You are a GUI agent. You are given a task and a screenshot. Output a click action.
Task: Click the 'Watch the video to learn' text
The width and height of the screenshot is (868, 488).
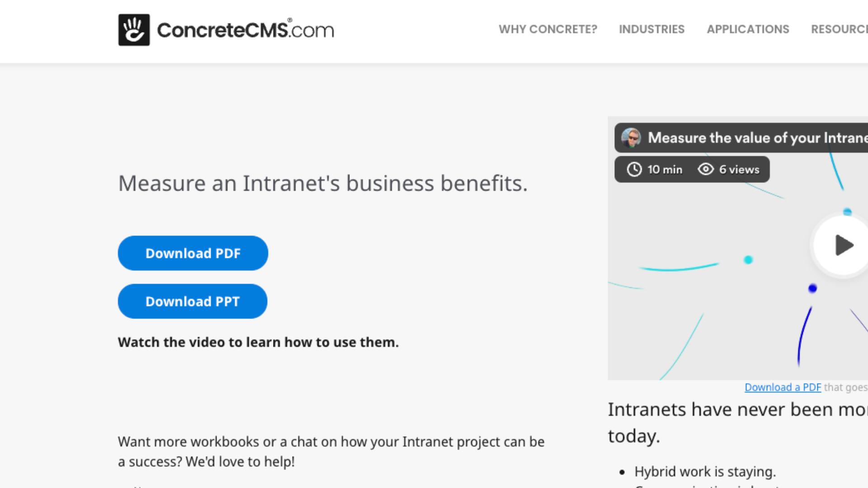[x=258, y=343]
